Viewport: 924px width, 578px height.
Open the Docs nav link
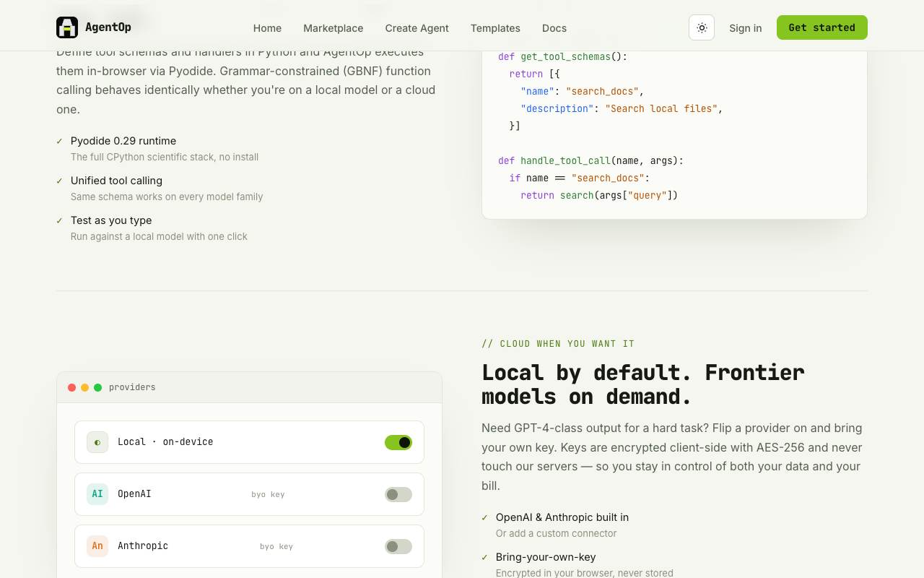point(554,28)
